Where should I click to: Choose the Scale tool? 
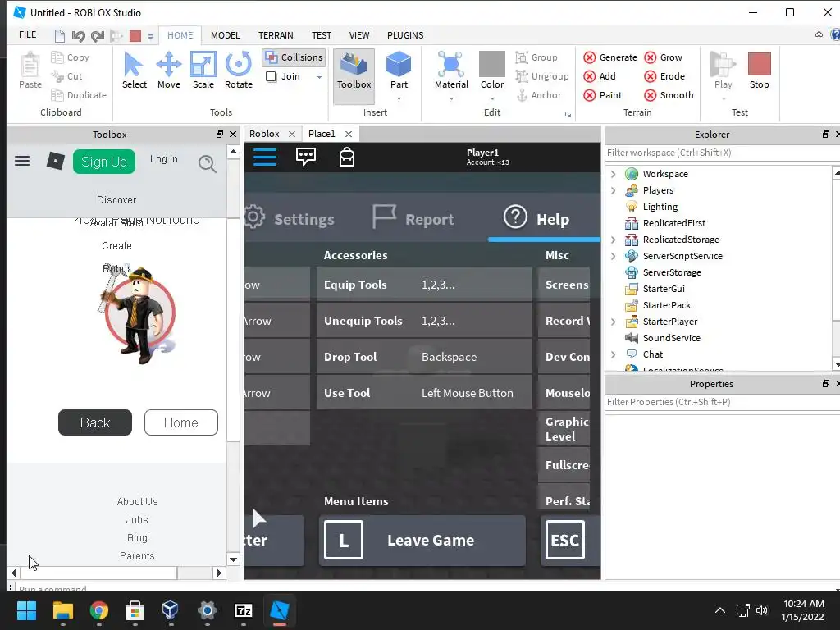[203, 71]
